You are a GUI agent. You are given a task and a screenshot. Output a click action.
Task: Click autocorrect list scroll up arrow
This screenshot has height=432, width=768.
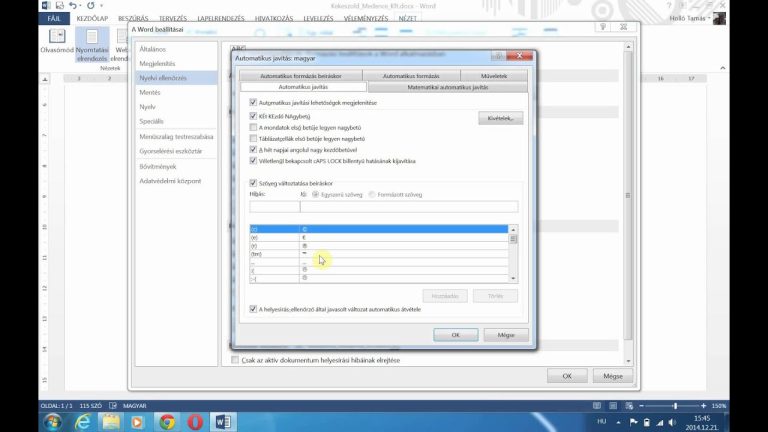(513, 230)
